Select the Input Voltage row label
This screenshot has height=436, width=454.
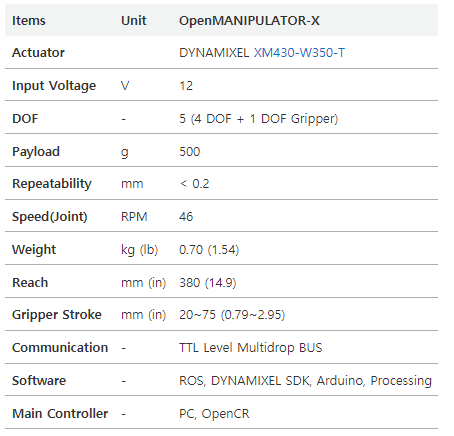(54, 86)
